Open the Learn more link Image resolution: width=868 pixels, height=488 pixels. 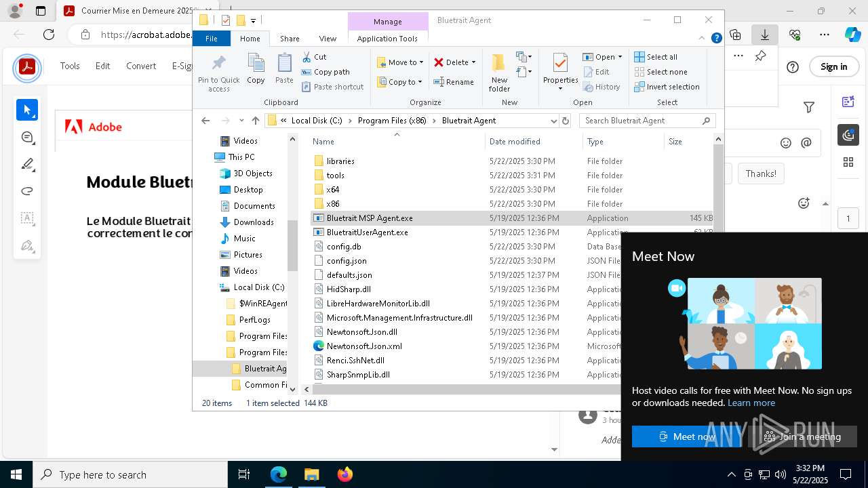[x=751, y=403]
